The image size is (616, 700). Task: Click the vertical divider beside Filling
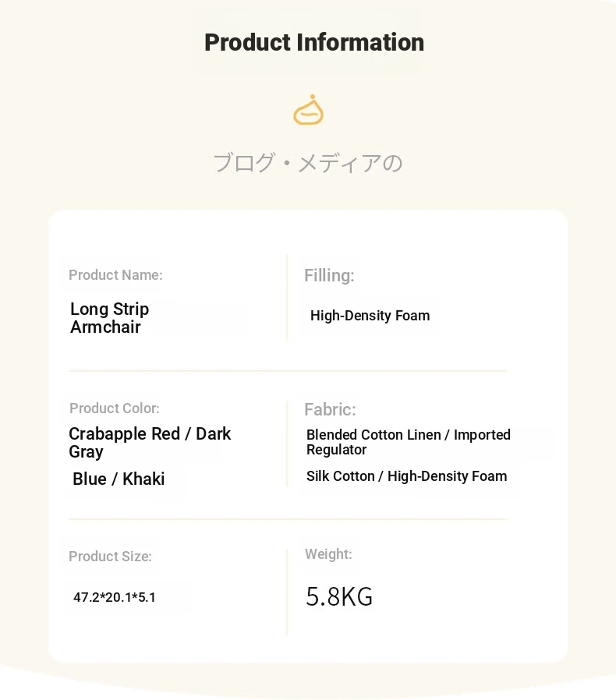(287, 298)
